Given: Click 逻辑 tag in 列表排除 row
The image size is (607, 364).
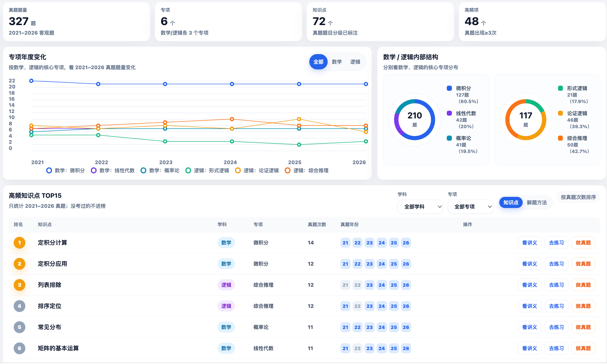Looking at the screenshot, I should coord(226,285).
